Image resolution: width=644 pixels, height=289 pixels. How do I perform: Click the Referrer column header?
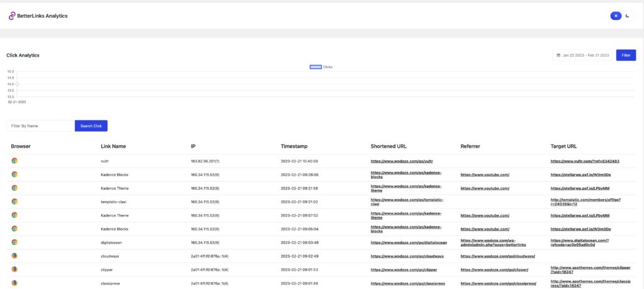coord(470,146)
